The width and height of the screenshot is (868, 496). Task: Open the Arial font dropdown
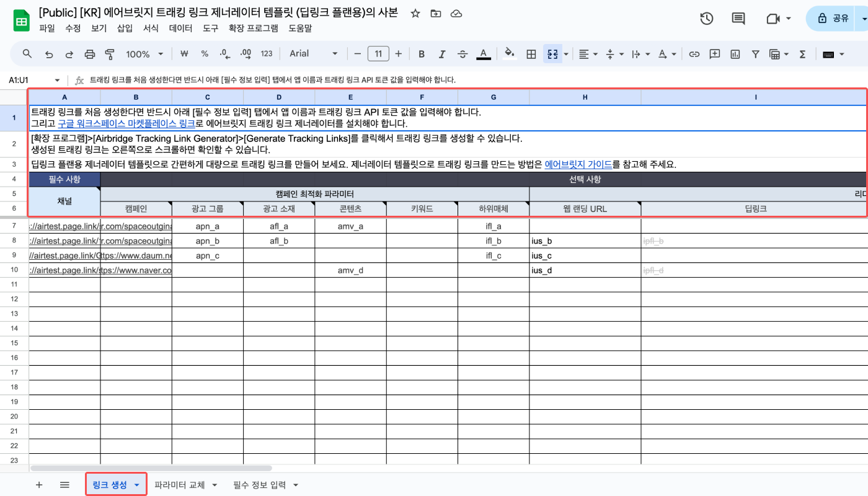click(x=314, y=54)
